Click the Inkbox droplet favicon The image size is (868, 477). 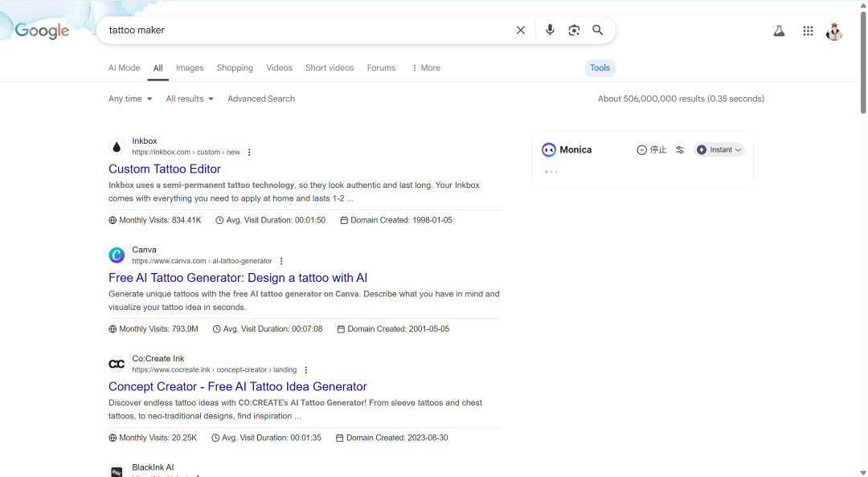point(117,147)
